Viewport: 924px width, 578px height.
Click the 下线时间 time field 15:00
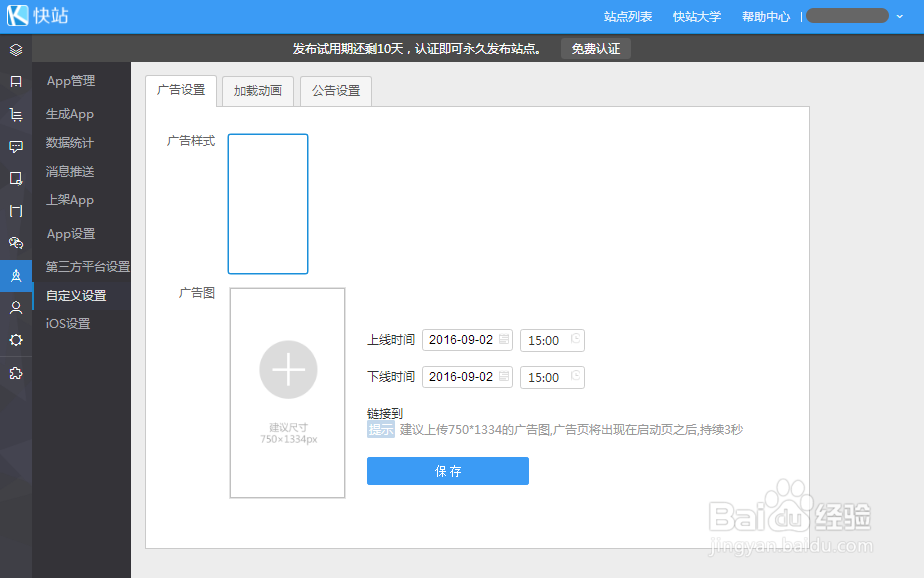tap(552, 377)
